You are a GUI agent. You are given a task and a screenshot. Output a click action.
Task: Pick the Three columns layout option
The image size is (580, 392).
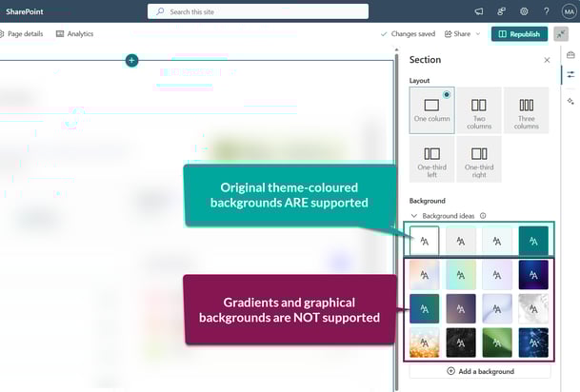click(527, 110)
